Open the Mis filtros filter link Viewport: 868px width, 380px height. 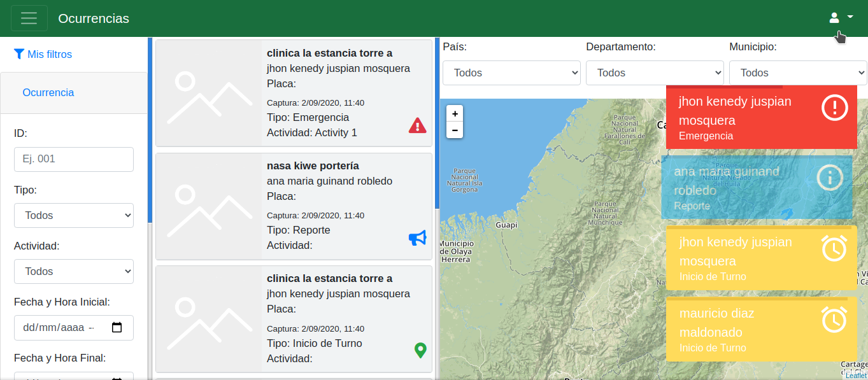pos(43,55)
